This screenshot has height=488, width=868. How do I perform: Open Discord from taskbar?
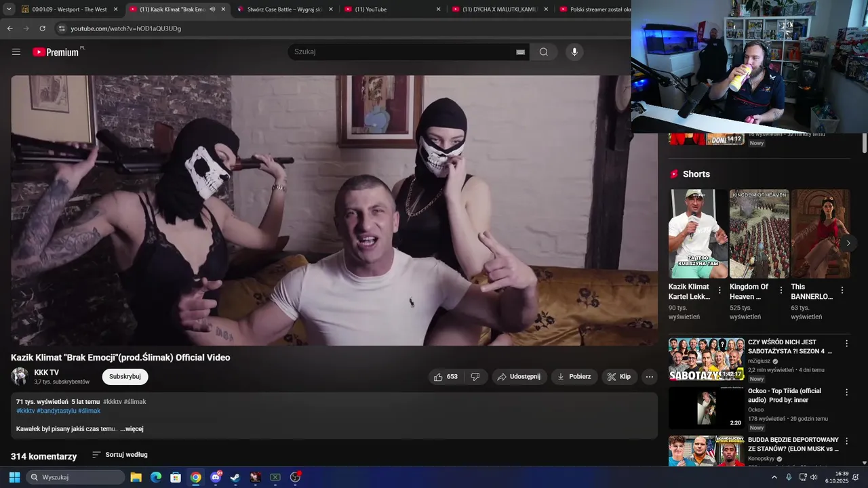click(216, 477)
